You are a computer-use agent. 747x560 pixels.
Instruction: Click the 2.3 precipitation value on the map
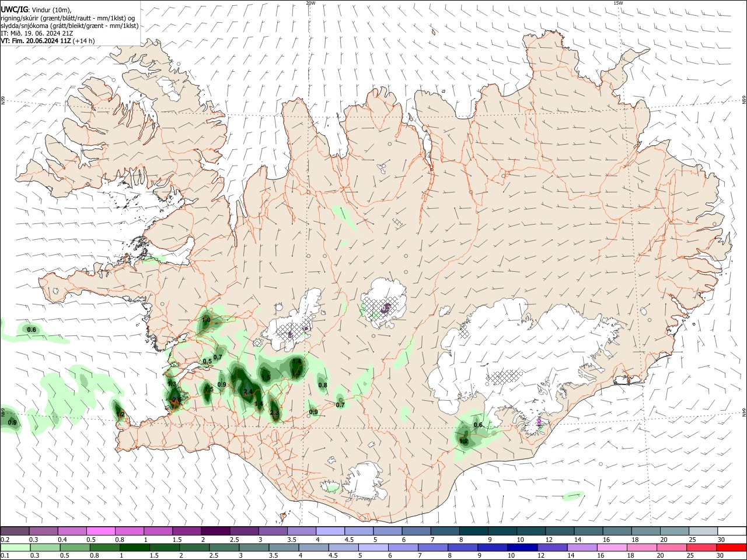click(274, 413)
